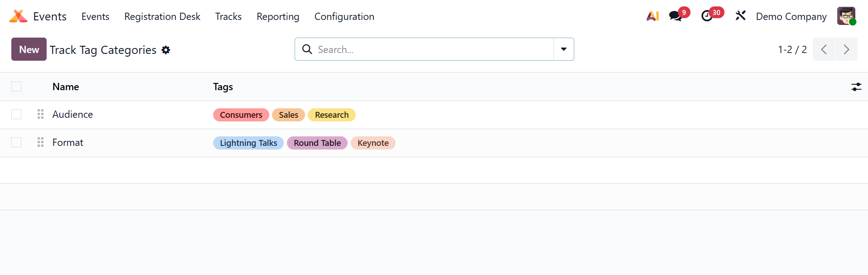Open the Configuration menu
The height and width of the screenshot is (275, 868).
344,17
